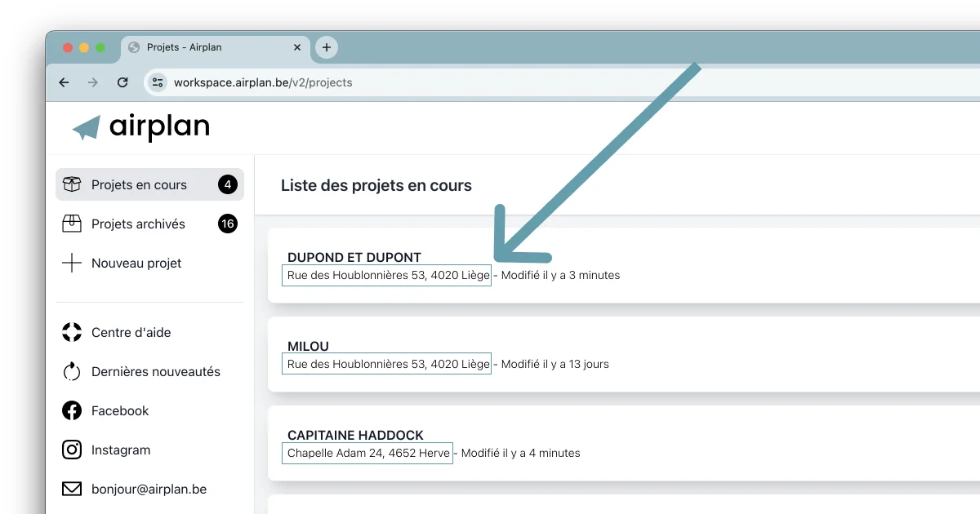Open Projets en cours menu item
Viewport: 980px width, 514px height.
(149, 185)
